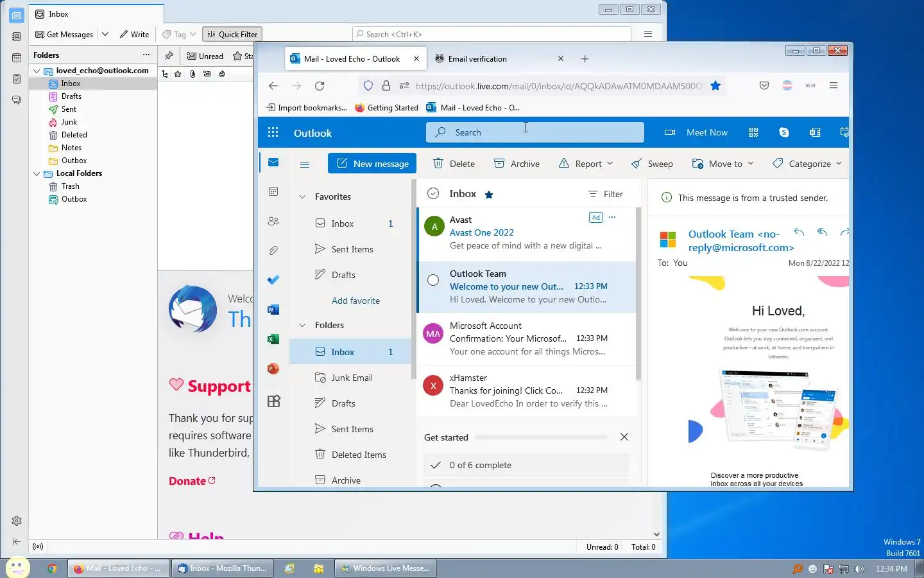Click Firefox back arrow icon

(x=273, y=85)
